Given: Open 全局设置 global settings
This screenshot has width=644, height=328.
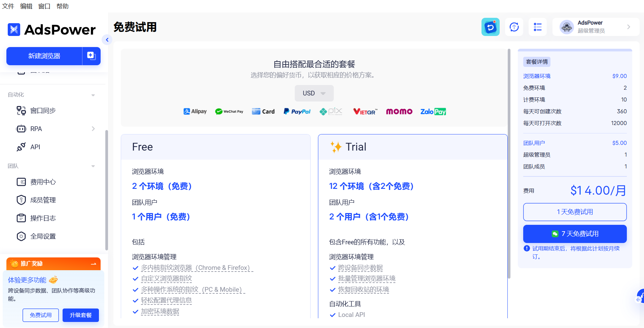Looking at the screenshot, I should tap(21, 236).
